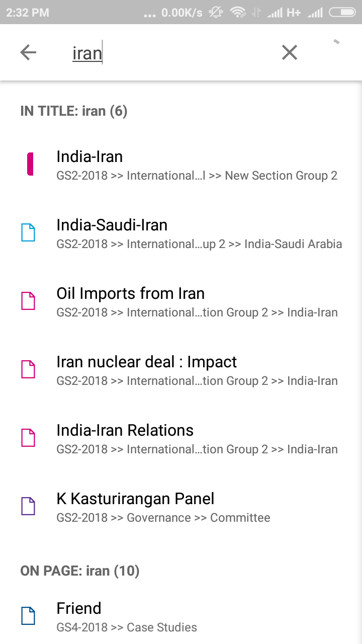Tap page icon beside Iran nuclear deal
Image resolution: width=362 pixels, height=644 pixels.
[28, 370]
